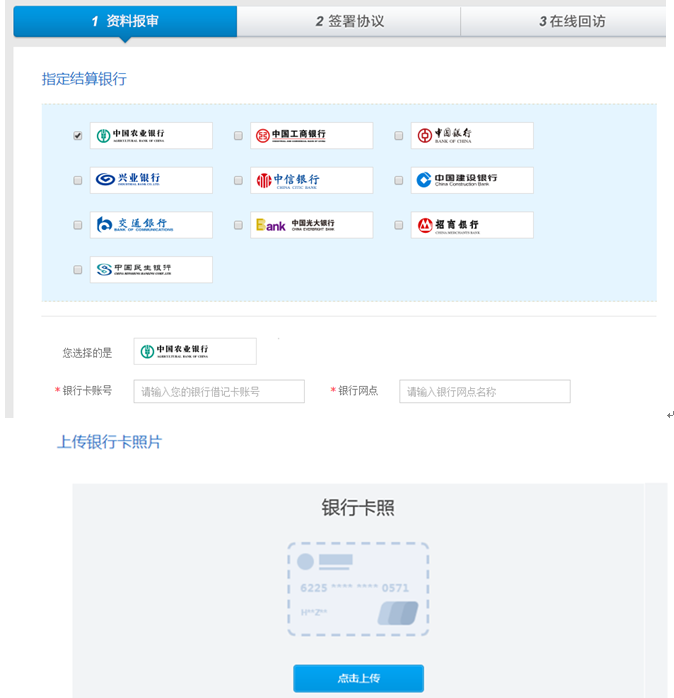Click the 银行网点 name input field

tap(484, 391)
